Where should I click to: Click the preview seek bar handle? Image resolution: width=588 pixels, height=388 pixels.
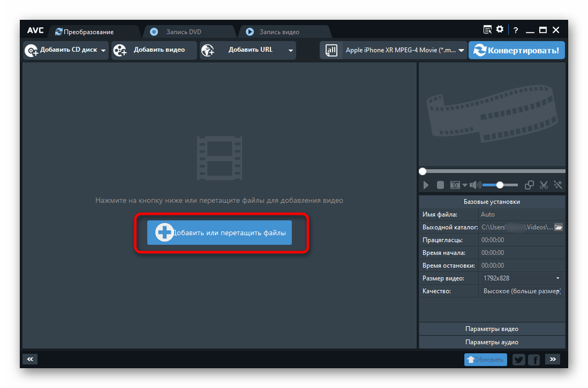423,171
